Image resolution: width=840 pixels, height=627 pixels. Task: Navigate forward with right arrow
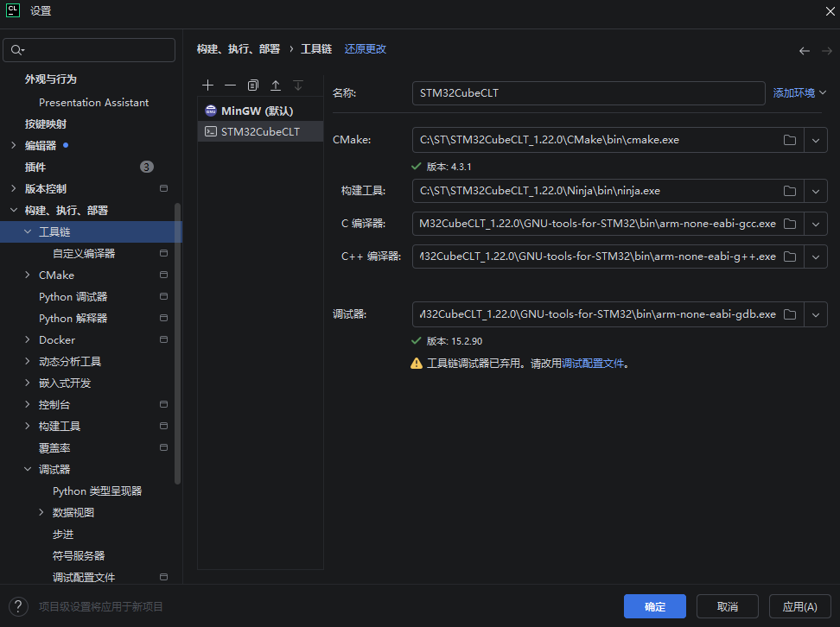coord(827,51)
